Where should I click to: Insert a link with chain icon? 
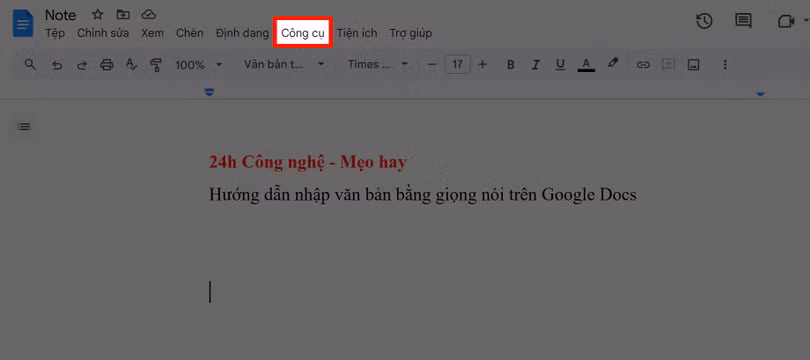point(643,65)
